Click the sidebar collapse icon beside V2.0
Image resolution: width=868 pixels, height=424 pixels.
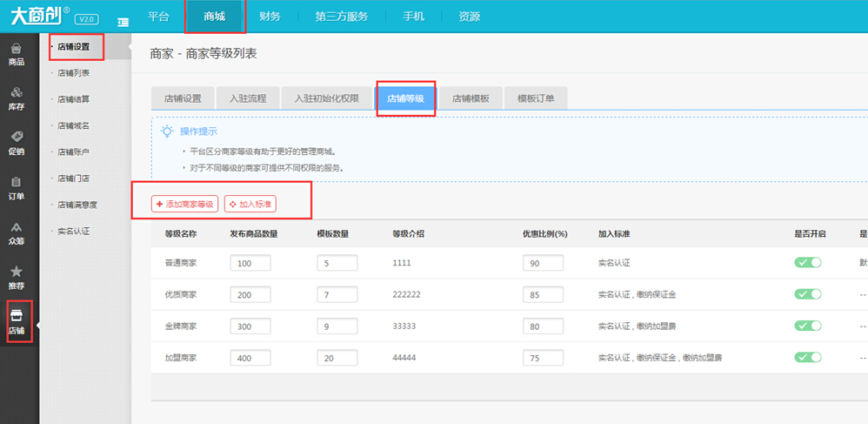[123, 22]
